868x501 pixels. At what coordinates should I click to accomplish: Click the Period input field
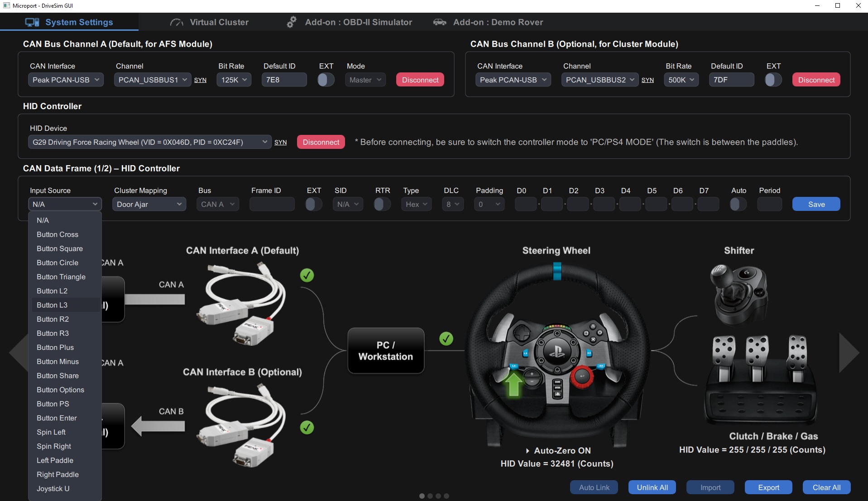770,204
